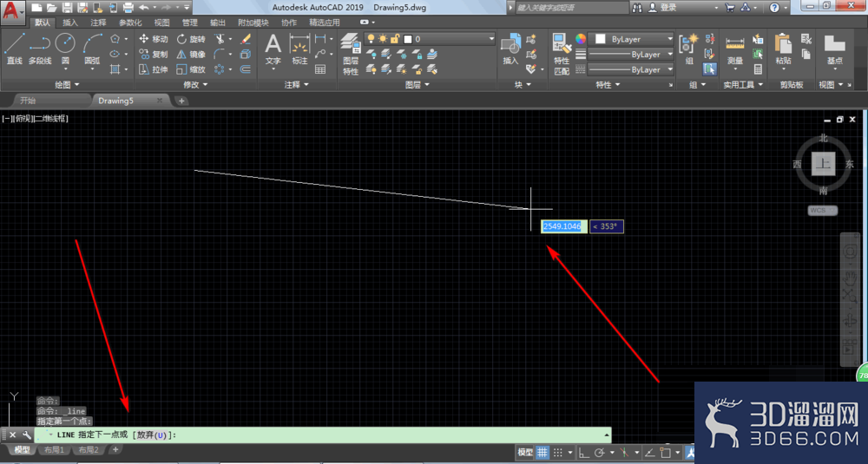Screen dimensions: 868x464
Task: Open the AutoCAD application menu button
Action: (x=12, y=10)
